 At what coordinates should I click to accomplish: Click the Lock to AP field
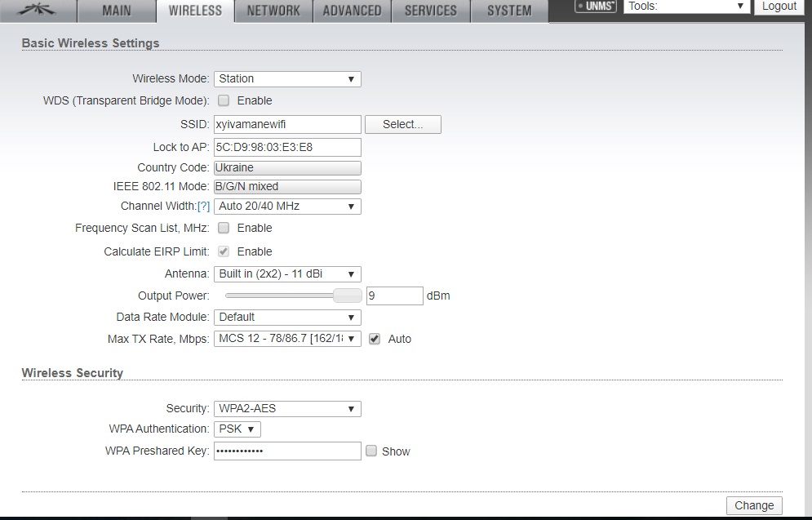(x=287, y=148)
